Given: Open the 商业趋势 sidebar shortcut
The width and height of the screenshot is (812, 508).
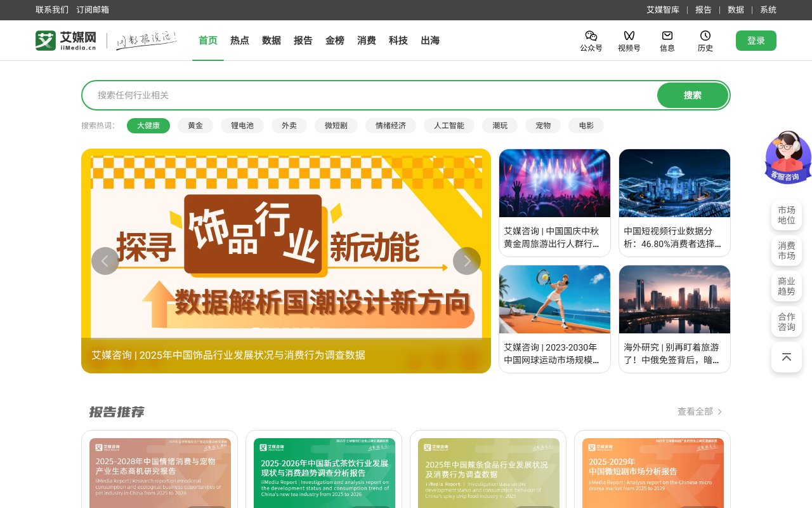Looking at the screenshot, I should click(x=787, y=286).
